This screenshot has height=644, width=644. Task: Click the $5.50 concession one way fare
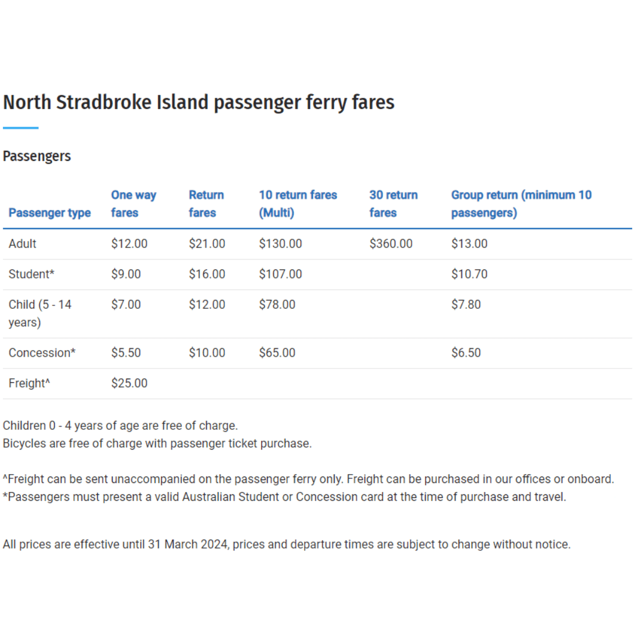(x=126, y=353)
